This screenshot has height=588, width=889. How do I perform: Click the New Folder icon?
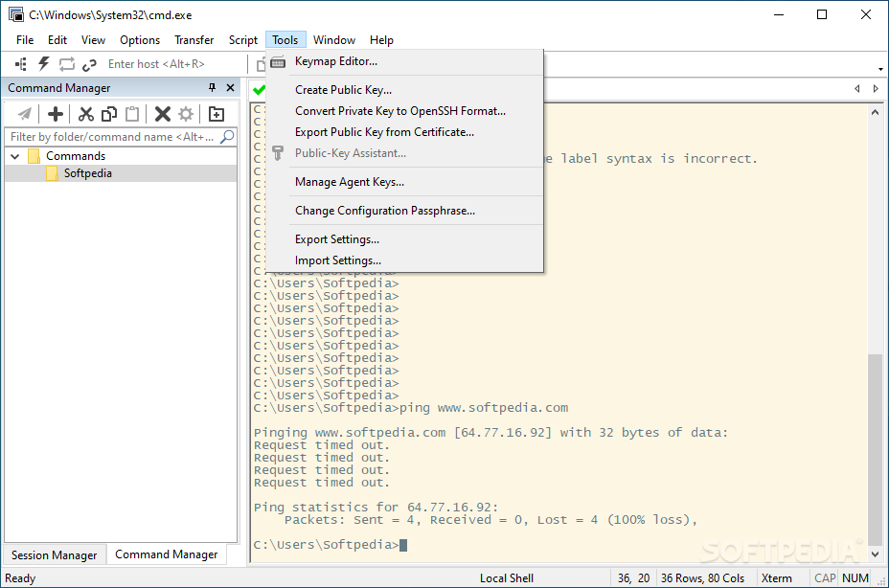click(x=216, y=114)
